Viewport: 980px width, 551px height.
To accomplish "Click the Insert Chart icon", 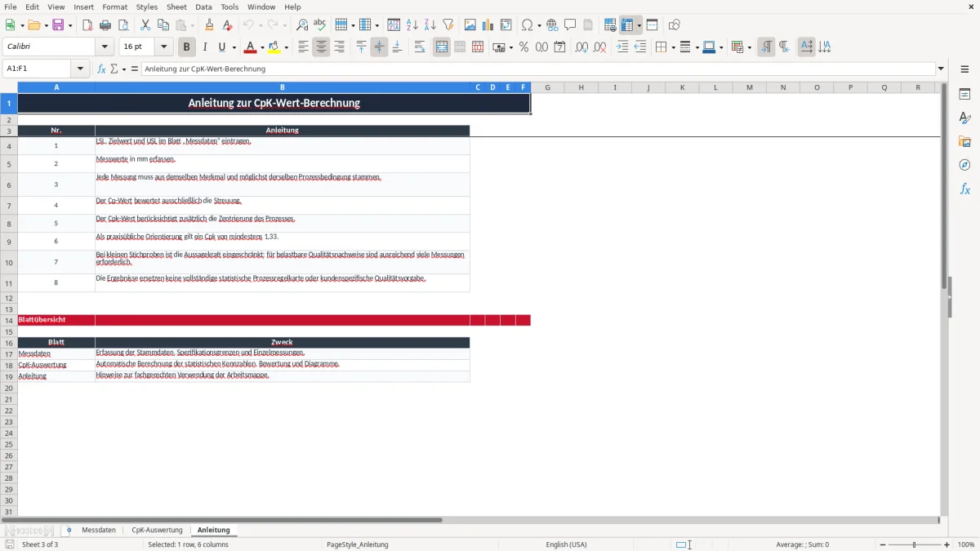I will [488, 25].
